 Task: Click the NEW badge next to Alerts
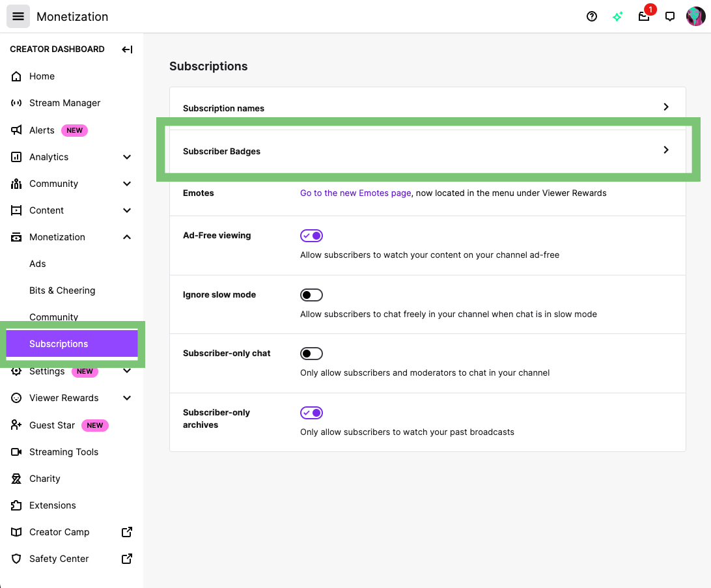point(74,131)
